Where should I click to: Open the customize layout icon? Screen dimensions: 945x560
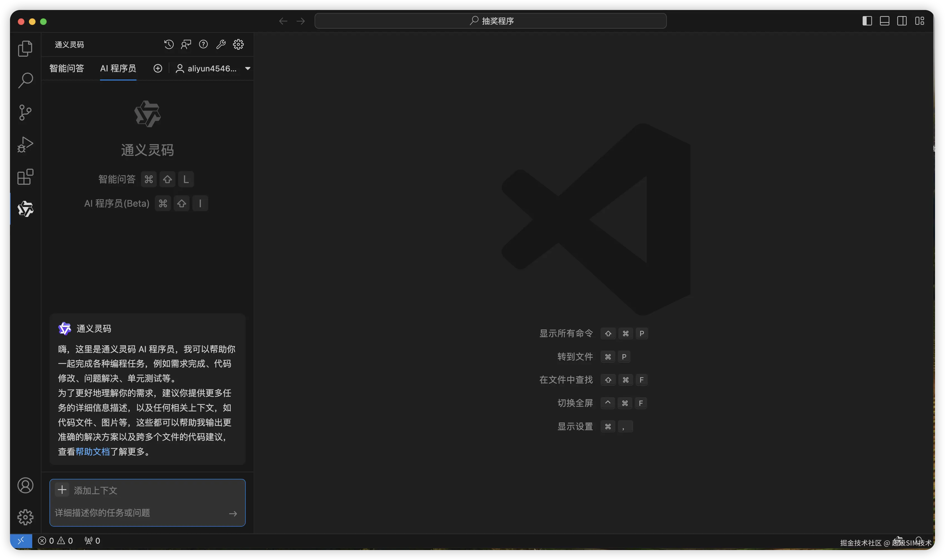(920, 21)
